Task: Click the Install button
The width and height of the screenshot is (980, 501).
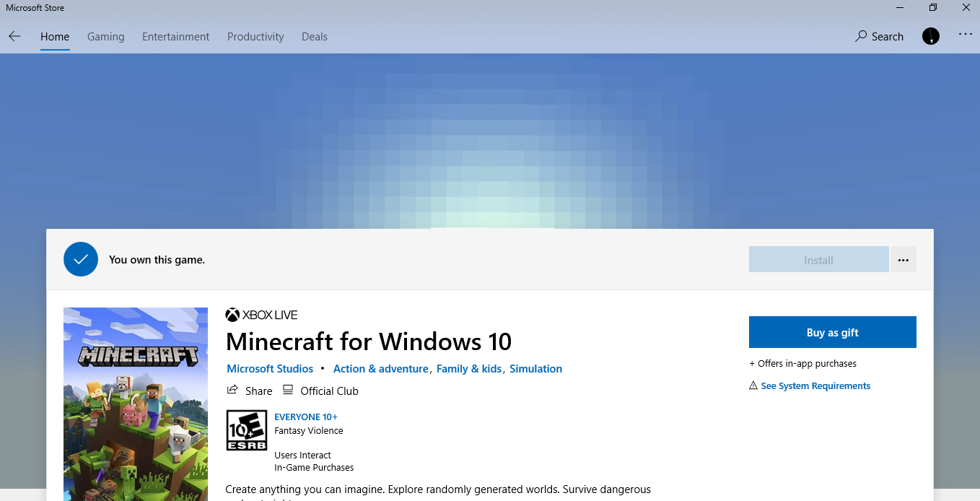Action: pos(819,260)
